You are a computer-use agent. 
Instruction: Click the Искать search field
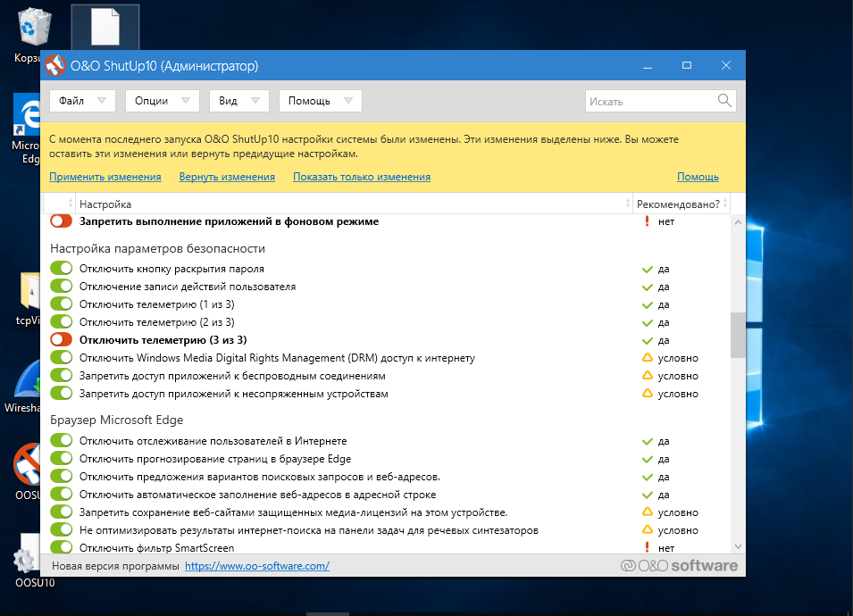pyautogui.click(x=650, y=101)
